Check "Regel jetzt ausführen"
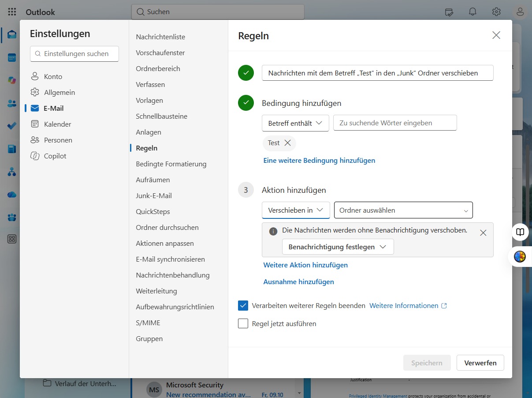The image size is (532, 398). click(x=243, y=323)
